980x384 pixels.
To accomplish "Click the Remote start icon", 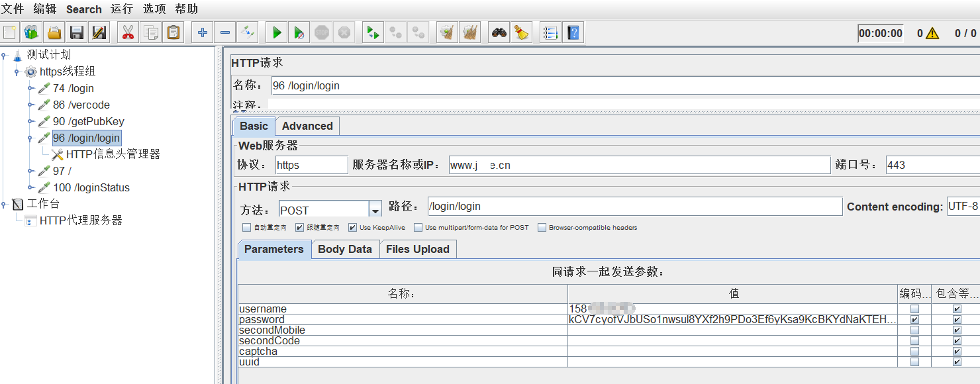I will (x=373, y=32).
